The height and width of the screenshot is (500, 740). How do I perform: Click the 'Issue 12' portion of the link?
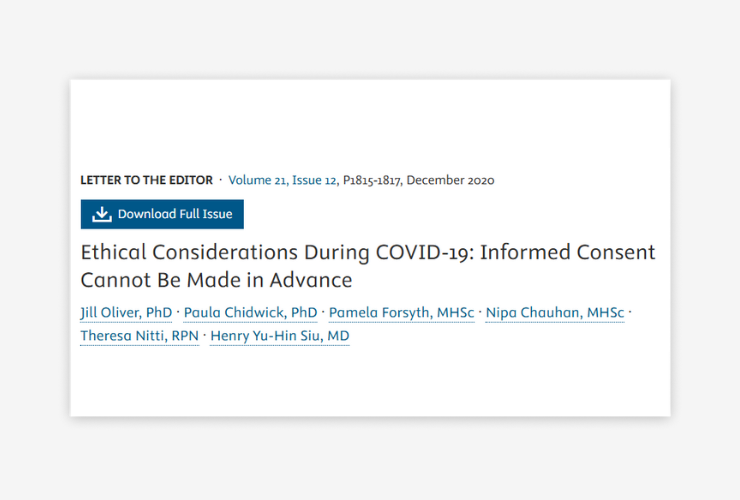pos(315,181)
